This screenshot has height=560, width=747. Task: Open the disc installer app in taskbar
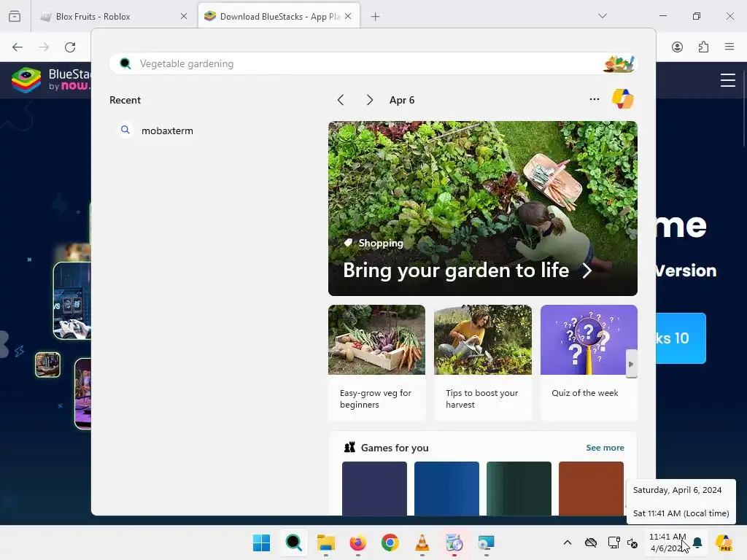[x=454, y=542]
